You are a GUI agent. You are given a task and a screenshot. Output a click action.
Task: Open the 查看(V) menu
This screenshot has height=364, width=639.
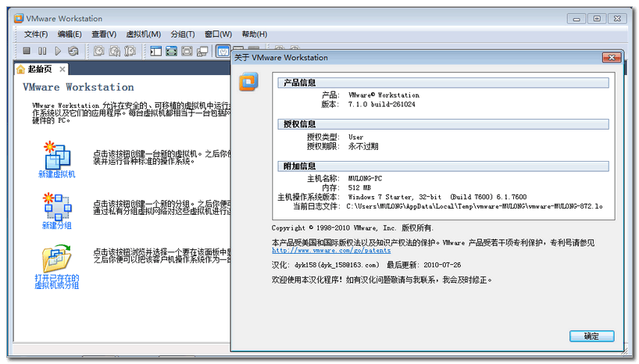[104, 34]
